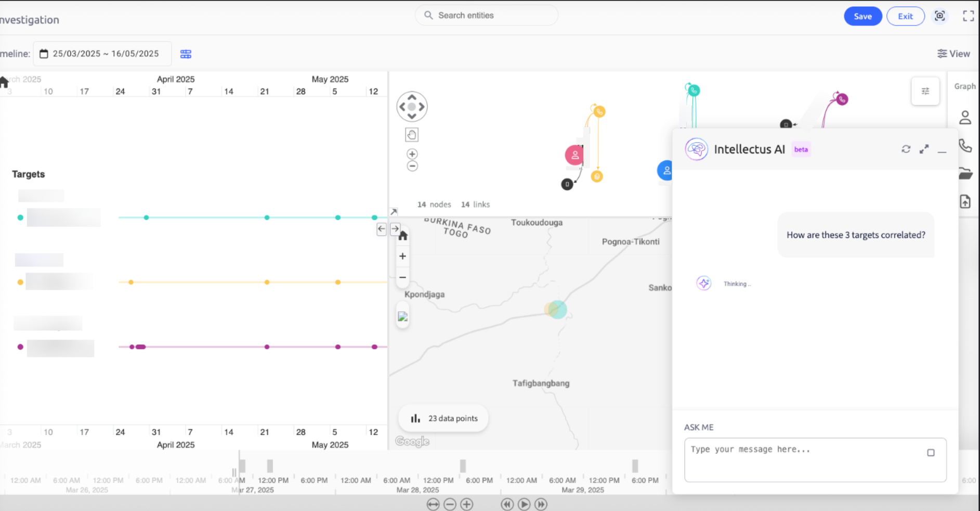980x511 pixels.
Task: Open the View options menu
Action: [953, 54]
